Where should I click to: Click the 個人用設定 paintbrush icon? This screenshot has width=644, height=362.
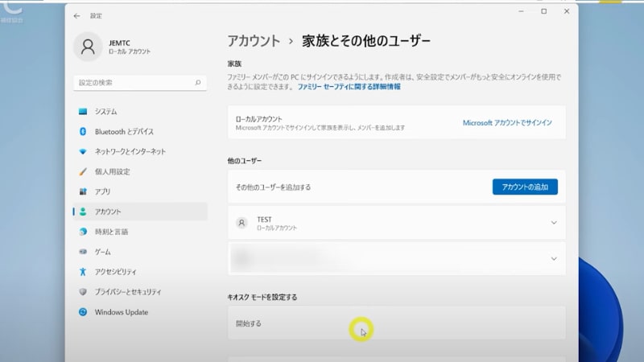click(x=83, y=171)
